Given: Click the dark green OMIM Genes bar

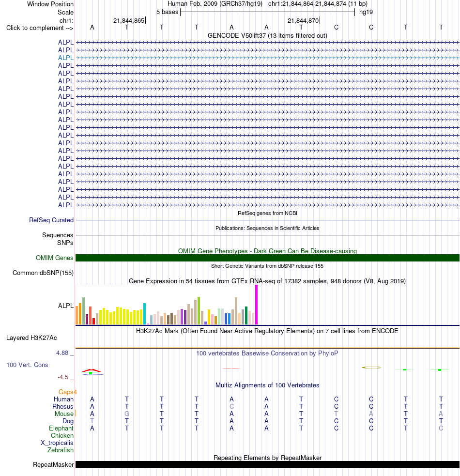Looking at the screenshot, I should (x=267, y=258).
